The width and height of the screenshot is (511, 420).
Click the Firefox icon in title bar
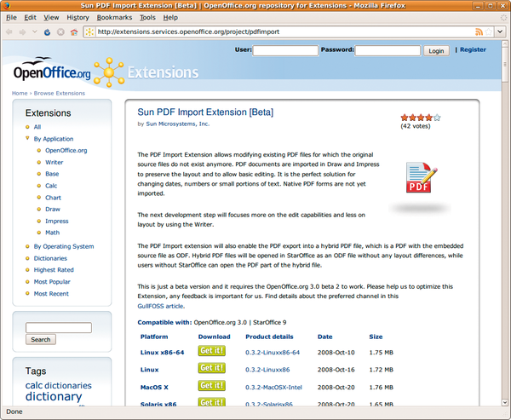point(6,5)
